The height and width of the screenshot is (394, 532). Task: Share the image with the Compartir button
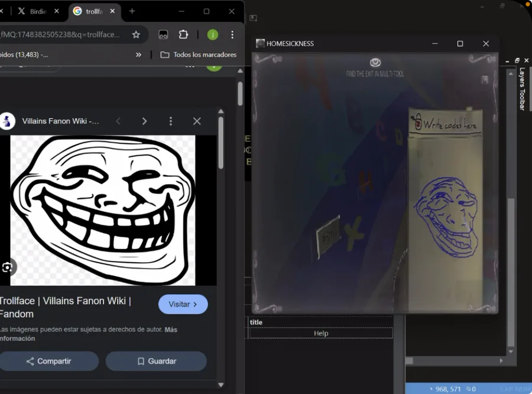[49, 361]
